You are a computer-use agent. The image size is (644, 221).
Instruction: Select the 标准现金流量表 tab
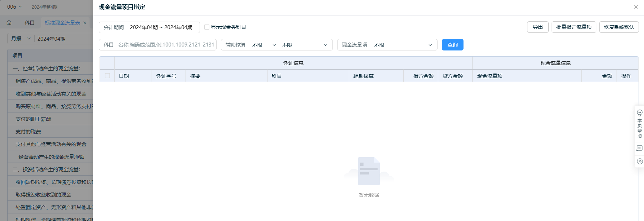coord(62,23)
